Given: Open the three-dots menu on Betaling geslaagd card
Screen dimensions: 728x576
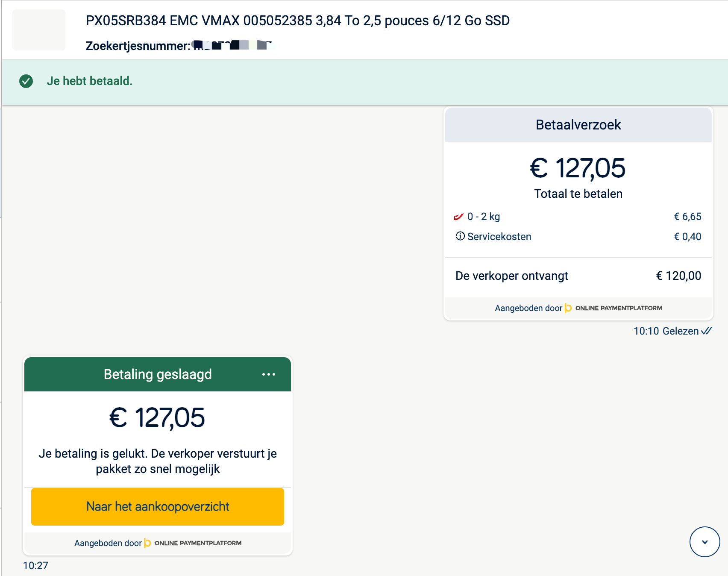Looking at the screenshot, I should pyautogui.click(x=269, y=374).
